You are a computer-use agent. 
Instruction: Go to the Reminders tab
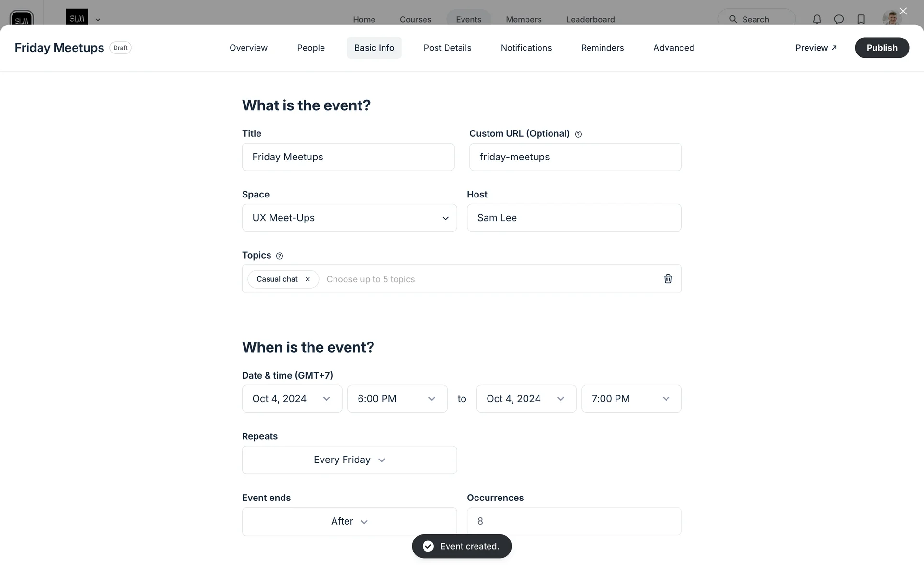click(602, 48)
